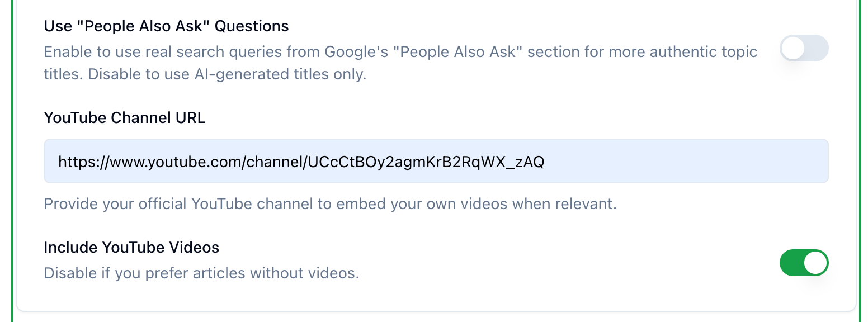868x322 pixels.
Task: Disable the Include YouTube Videos toggle
Action: 804,263
